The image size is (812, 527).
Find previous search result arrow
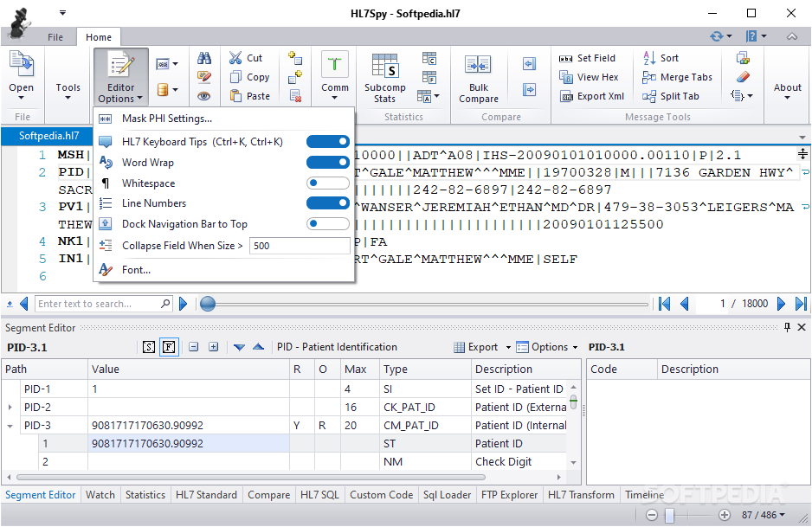click(x=24, y=304)
